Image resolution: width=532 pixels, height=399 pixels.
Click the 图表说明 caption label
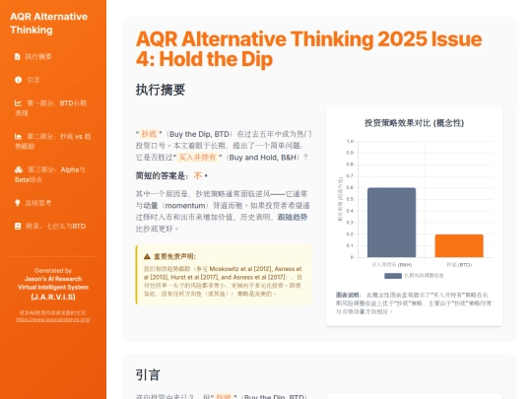[348, 295]
